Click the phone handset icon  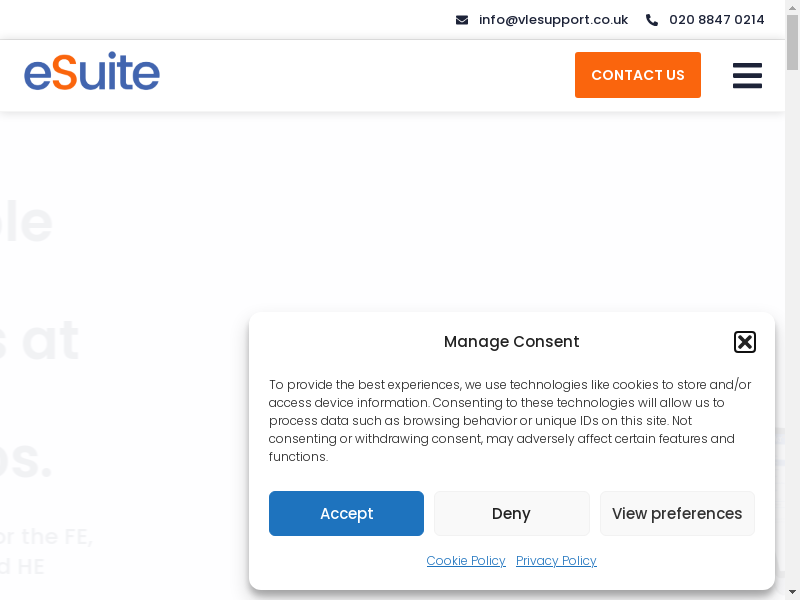(x=652, y=20)
